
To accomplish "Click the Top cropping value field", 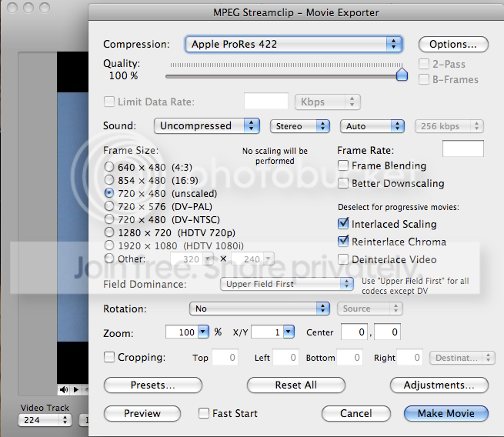I will (225, 357).
